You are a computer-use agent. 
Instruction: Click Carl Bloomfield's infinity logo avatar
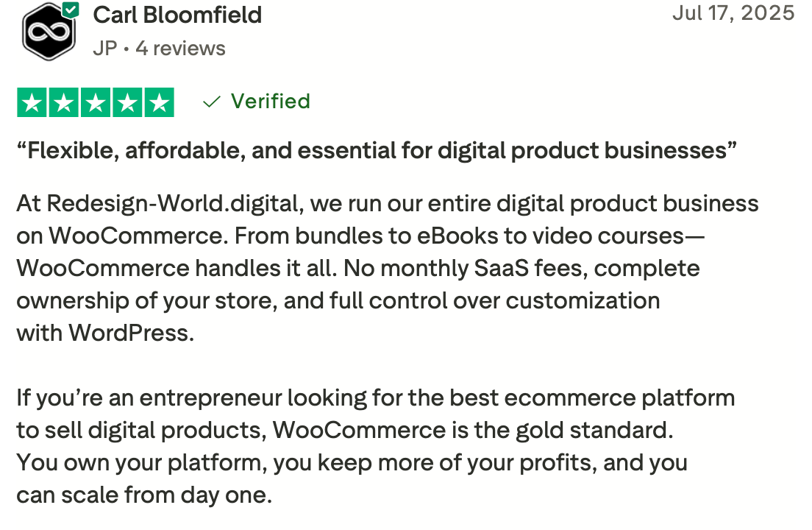point(49,32)
